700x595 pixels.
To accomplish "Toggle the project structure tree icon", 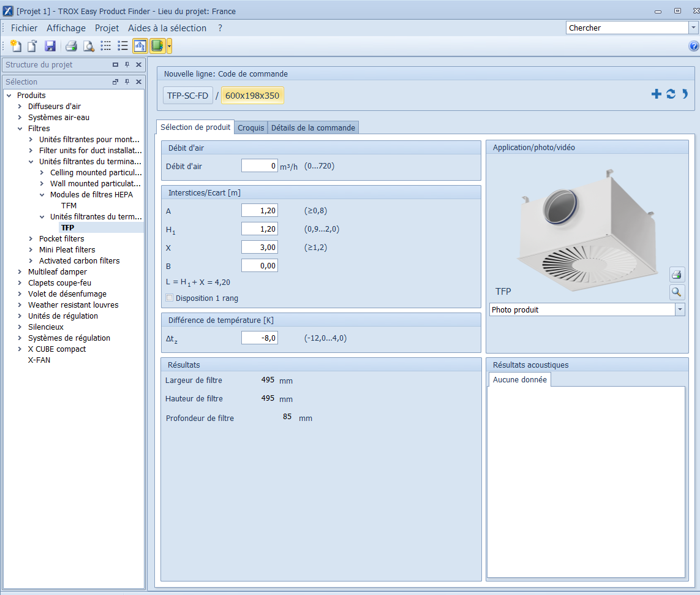I will [140, 46].
